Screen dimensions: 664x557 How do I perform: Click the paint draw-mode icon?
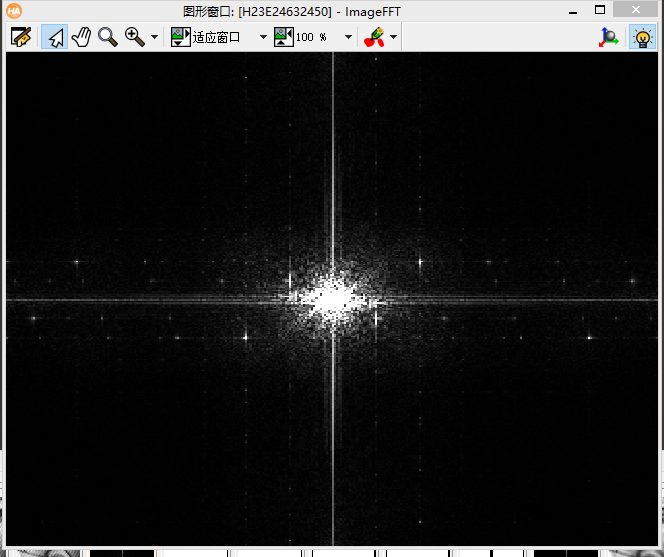[374, 37]
